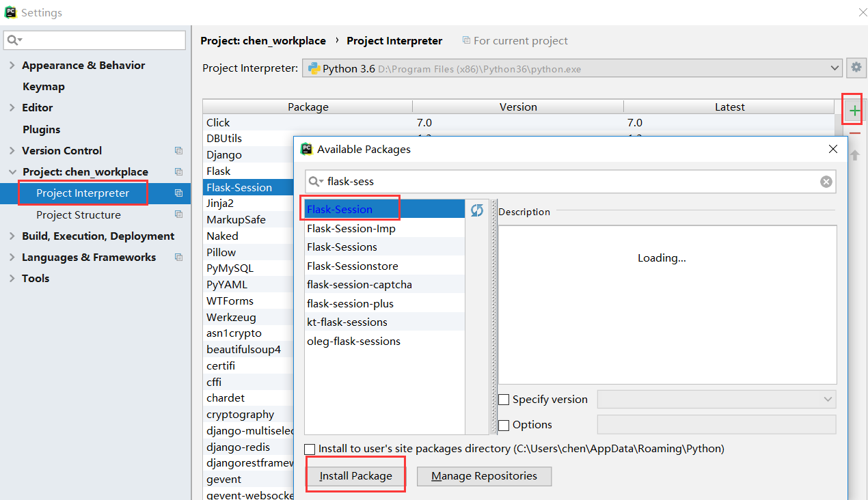Click the project icon beside Project Structure
Screen dimensions: 868x500
pos(179,214)
